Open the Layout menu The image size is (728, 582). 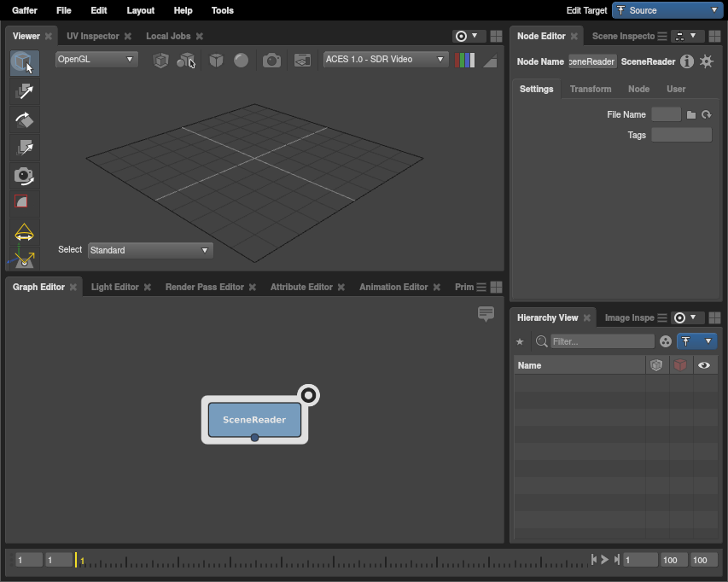pyautogui.click(x=140, y=10)
